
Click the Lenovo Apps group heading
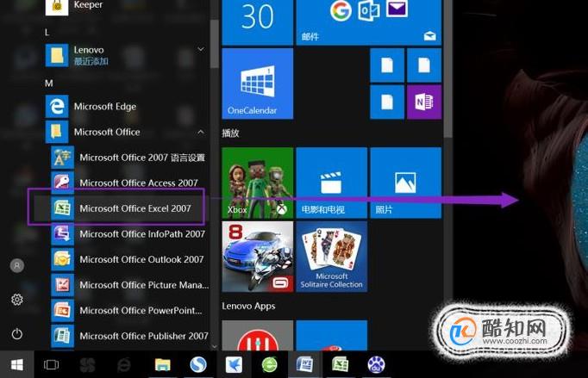click(248, 306)
